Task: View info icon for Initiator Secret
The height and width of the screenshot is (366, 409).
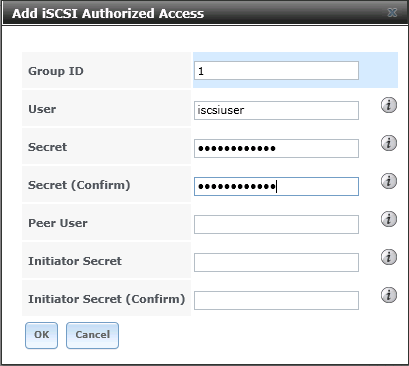Action: pos(389,257)
